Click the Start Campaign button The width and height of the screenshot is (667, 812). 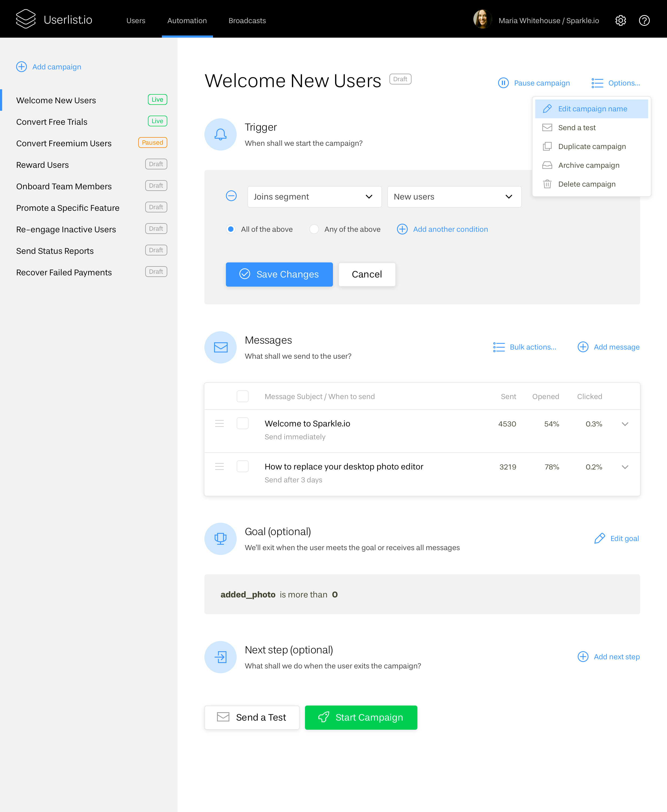pyautogui.click(x=361, y=717)
